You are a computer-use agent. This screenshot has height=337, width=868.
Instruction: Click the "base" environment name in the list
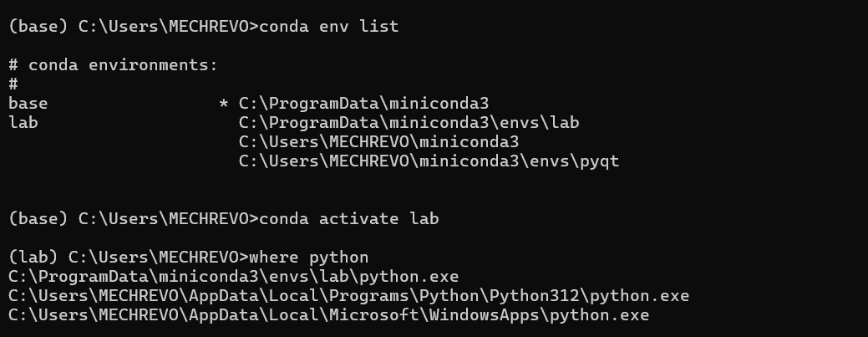coord(28,104)
